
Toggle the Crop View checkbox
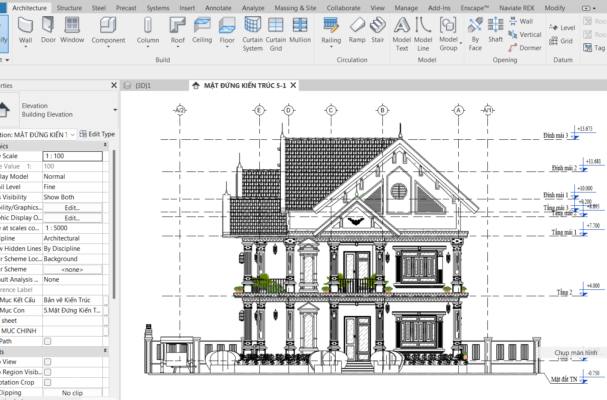click(47, 362)
